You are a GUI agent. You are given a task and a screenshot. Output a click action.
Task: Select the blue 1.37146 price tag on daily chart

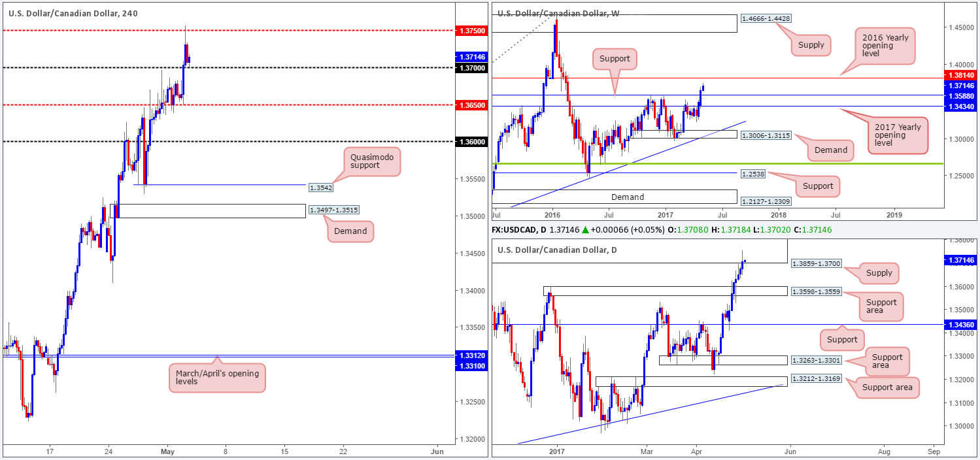[959, 260]
